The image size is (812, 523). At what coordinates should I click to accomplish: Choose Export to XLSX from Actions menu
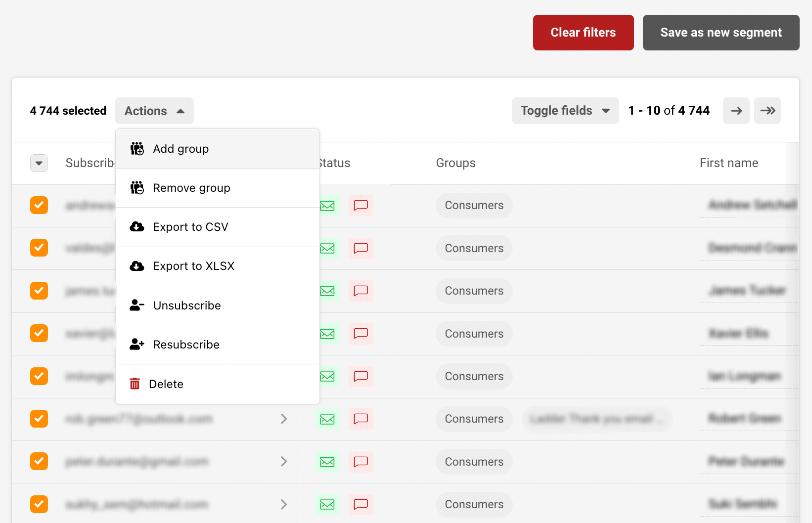click(194, 266)
